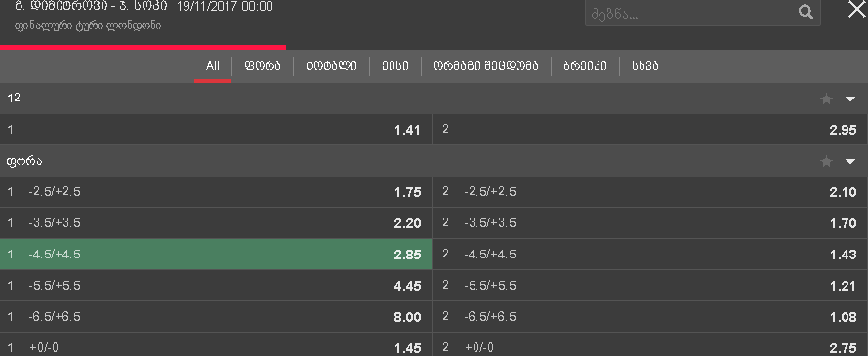Pick player 2 win odds 2.95
This screenshot has height=356, width=868.
[650, 130]
